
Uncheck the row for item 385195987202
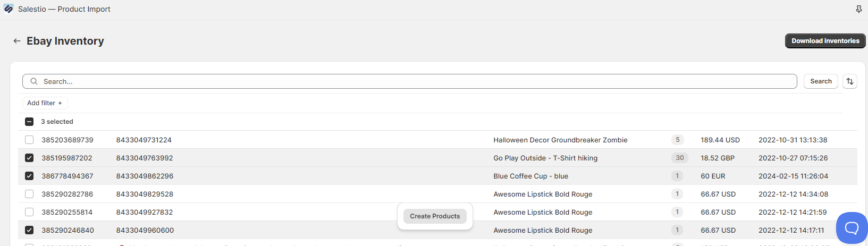coord(29,158)
